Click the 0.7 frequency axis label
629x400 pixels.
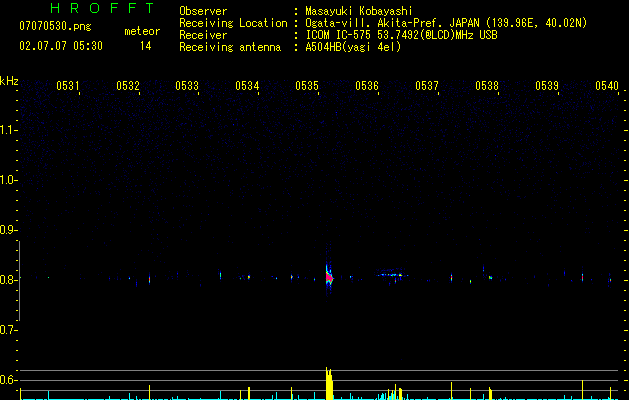tap(8, 330)
